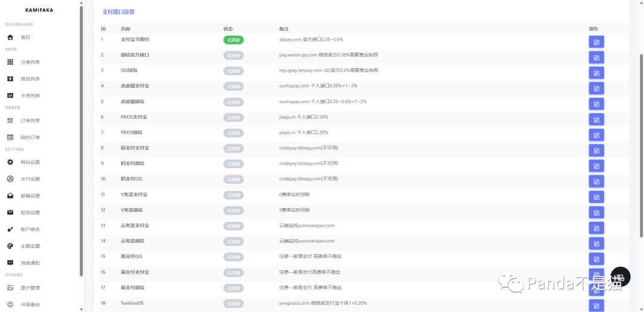644x312 pixels.
Task: Open the 首页 home icon in sidebar
Action: (x=11, y=38)
